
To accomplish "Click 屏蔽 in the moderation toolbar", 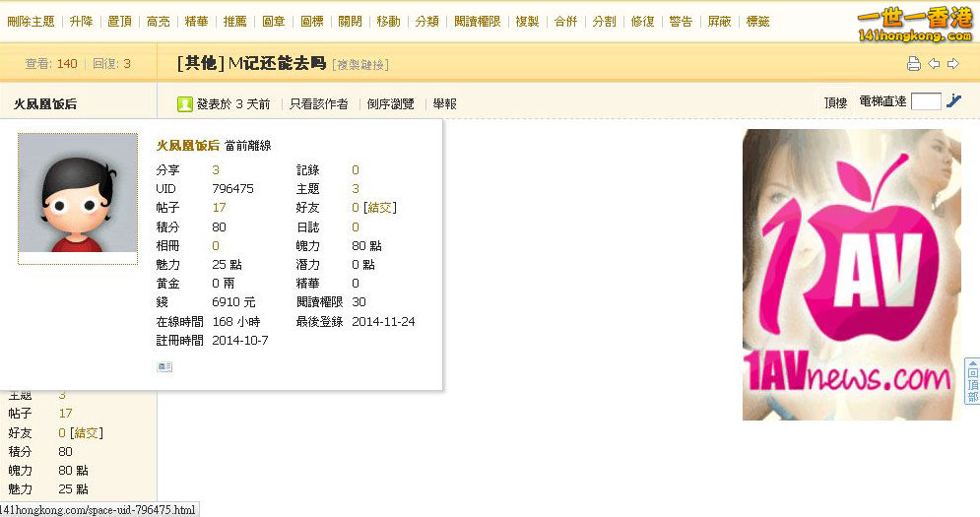I will 719,21.
